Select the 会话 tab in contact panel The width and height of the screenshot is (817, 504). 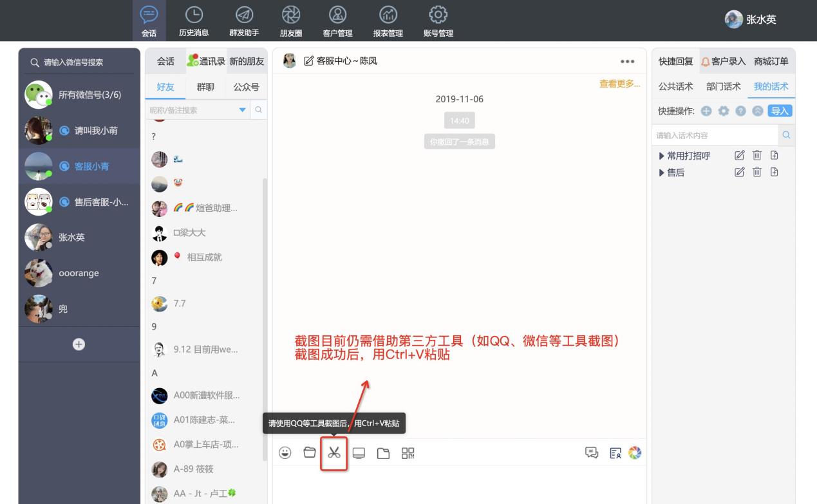165,61
